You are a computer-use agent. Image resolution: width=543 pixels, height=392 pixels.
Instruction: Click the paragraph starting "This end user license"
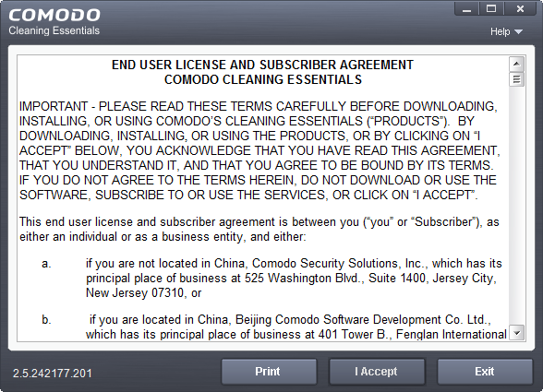click(259, 229)
